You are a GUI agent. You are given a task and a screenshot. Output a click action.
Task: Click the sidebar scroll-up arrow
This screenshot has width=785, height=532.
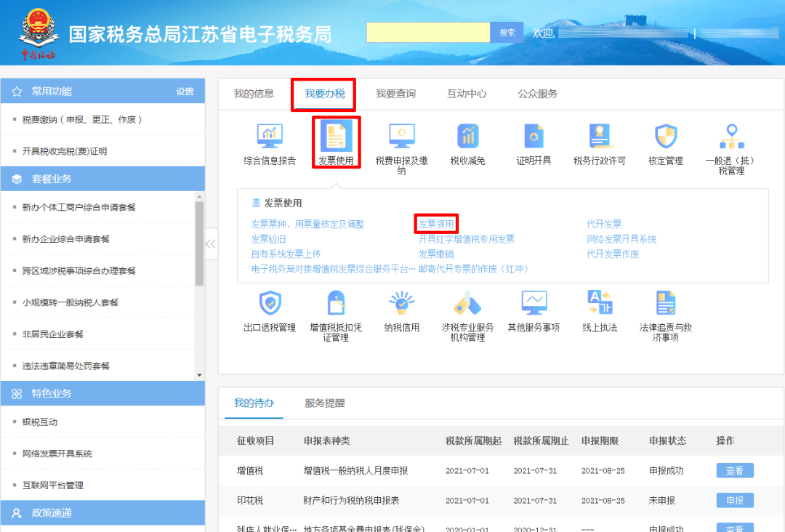point(199,197)
